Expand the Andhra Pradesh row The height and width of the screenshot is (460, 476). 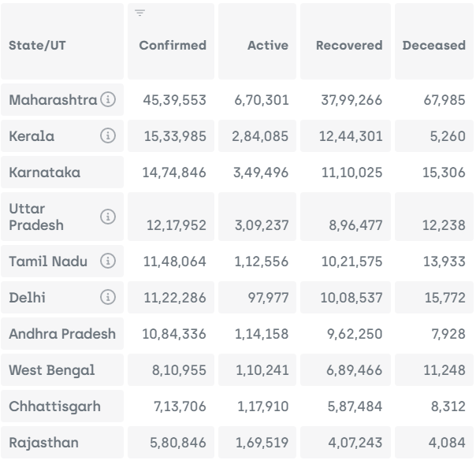(x=61, y=334)
